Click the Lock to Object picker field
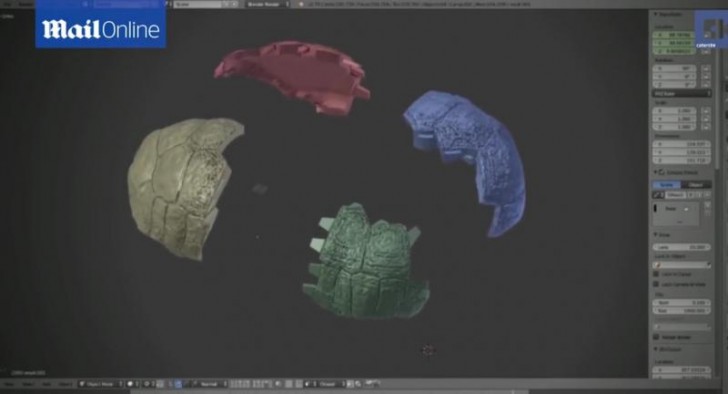Viewport: 728px width, 394px height. 682,265
